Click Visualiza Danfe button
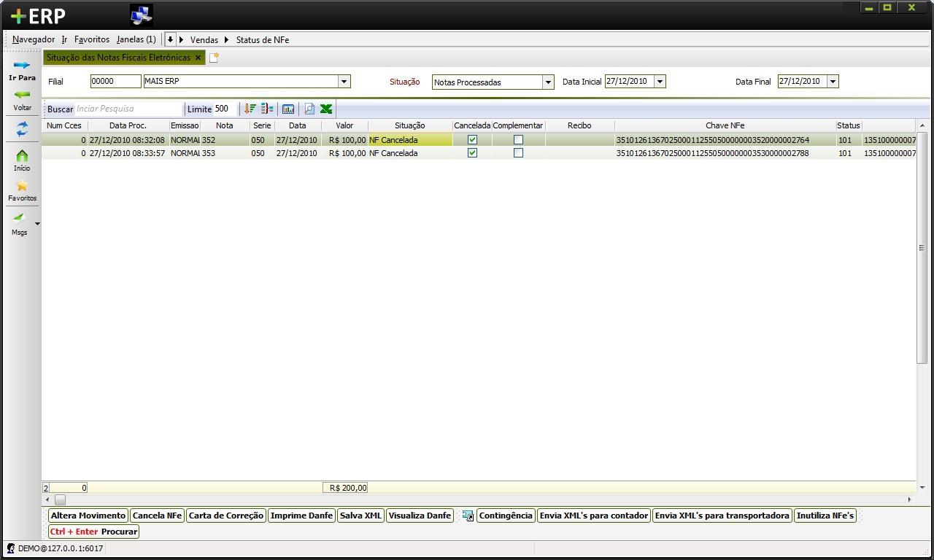 pyautogui.click(x=420, y=516)
